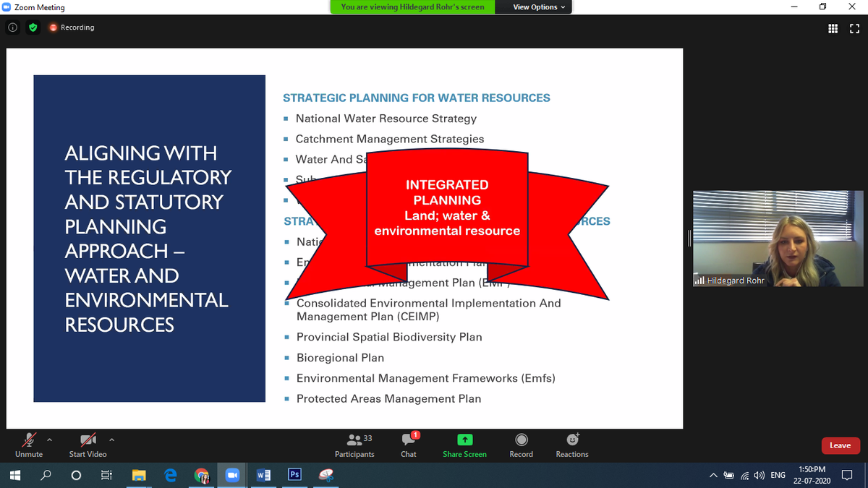Viewport: 868px width, 488px height.
Task: Open File Explorer from taskbar
Action: pos(139,475)
